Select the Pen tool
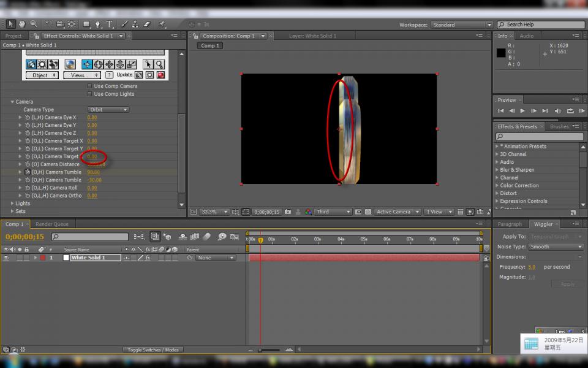Screen dimensions: 588x368 tap(98, 25)
